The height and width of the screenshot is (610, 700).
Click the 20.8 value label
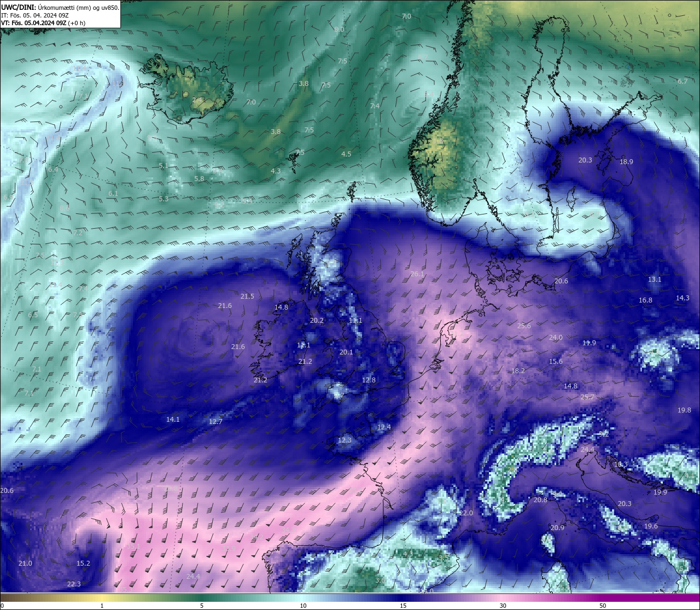[540, 499]
